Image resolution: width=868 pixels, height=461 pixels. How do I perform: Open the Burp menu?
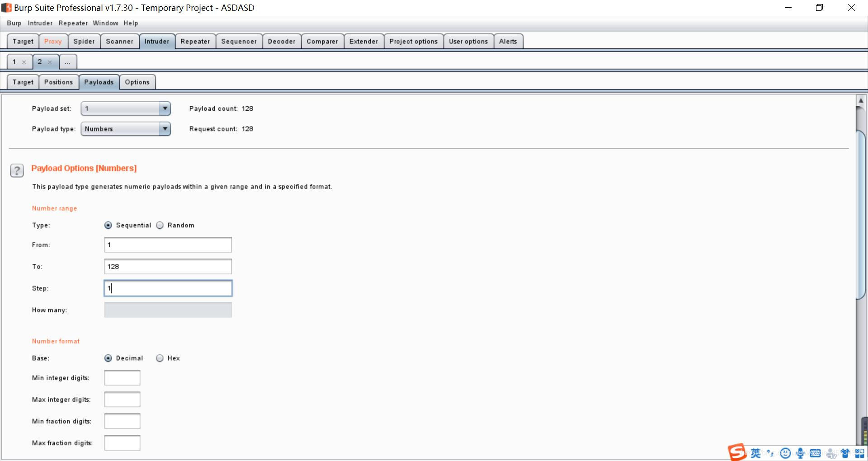click(x=14, y=23)
